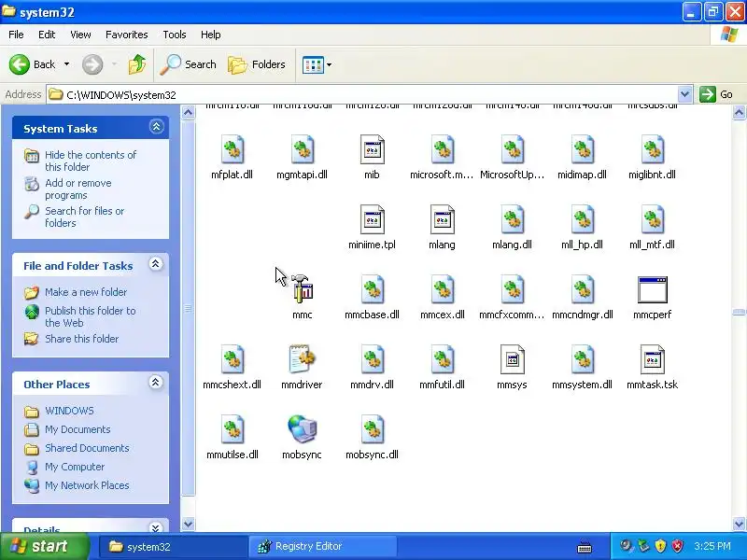Click Add or remove programs link
Viewport: 747px width, 560px height.
78,189
